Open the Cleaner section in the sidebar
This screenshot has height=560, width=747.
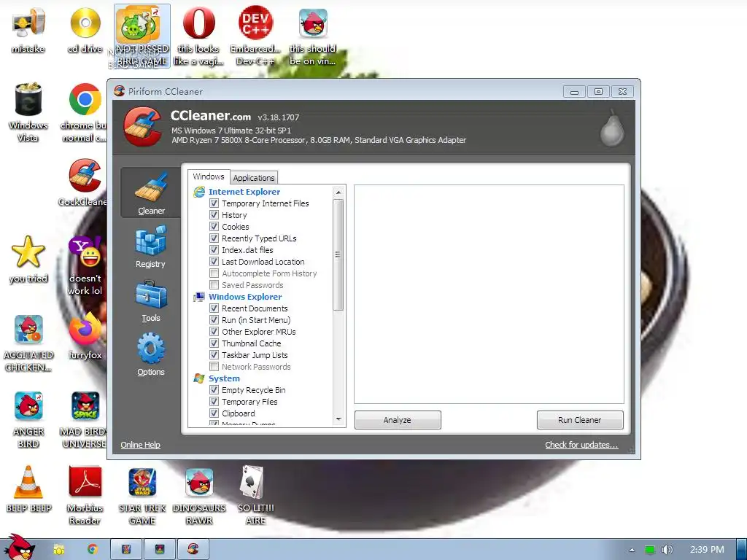point(150,192)
